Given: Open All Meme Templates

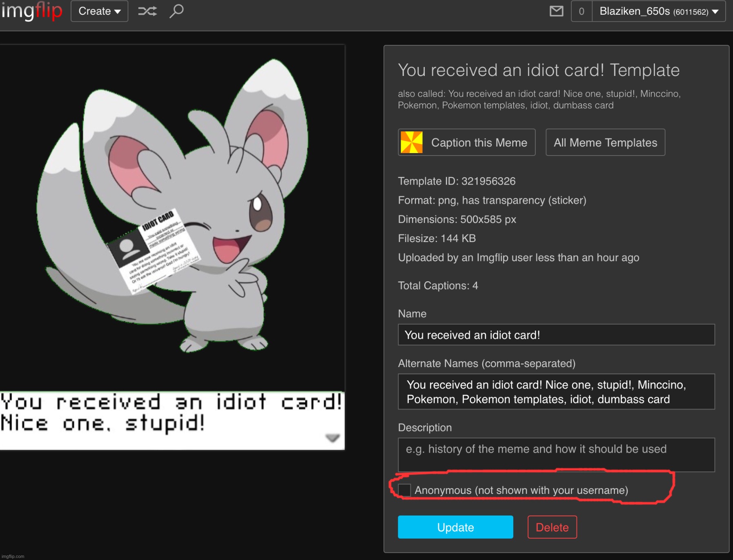Looking at the screenshot, I should pyautogui.click(x=605, y=142).
